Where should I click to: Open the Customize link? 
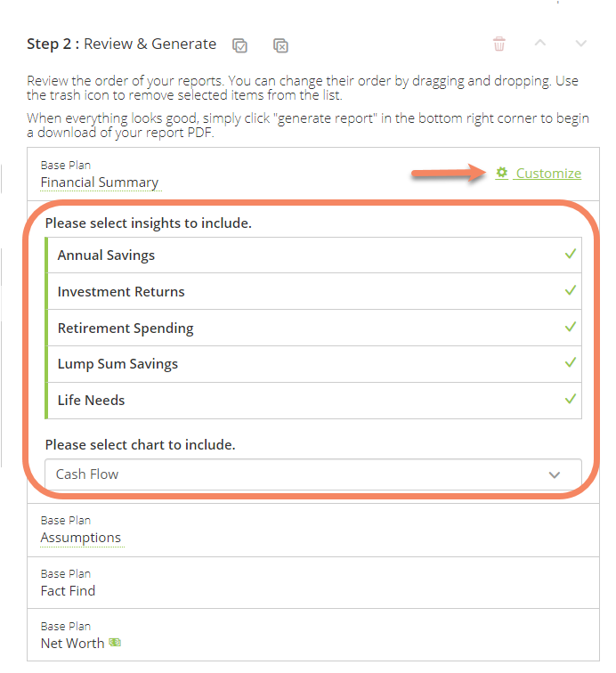(548, 174)
